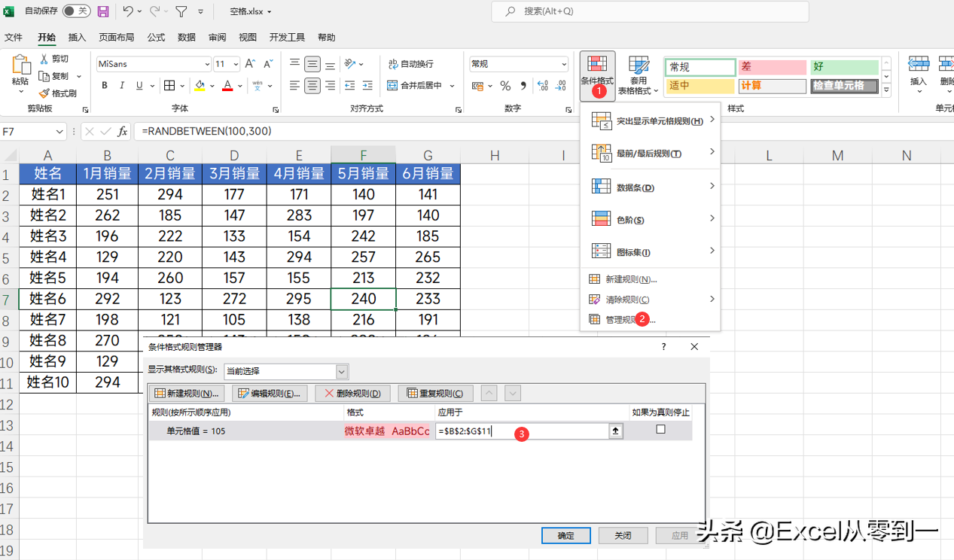Switch to the 插入 ribbon tab
Viewport: 954px width, 560px height.
77,38
